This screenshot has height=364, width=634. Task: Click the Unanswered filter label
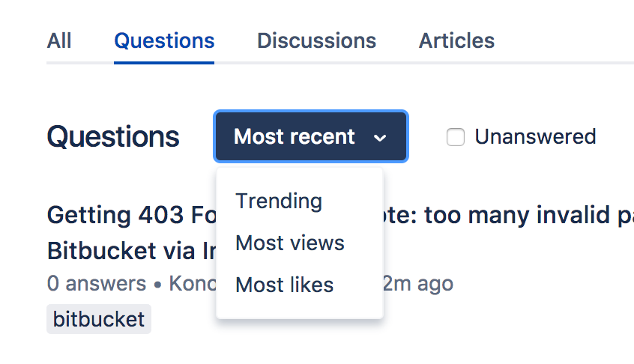point(535,136)
